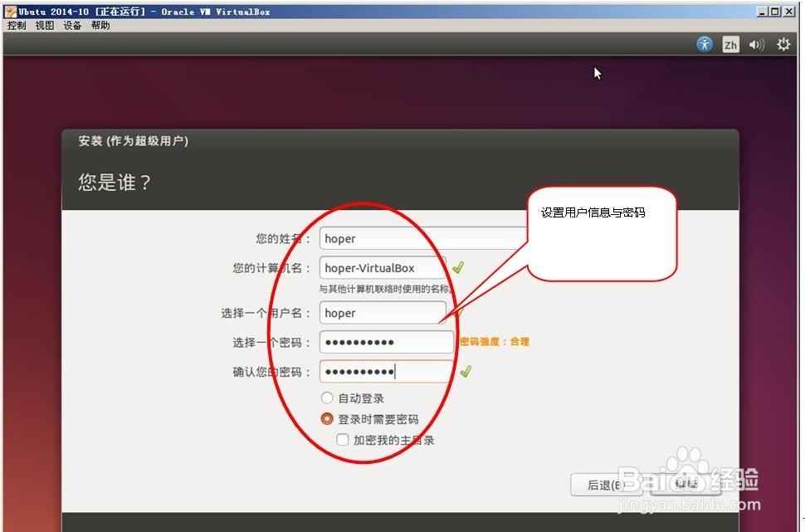Enable the 加密我的主目录 checkbox
The image size is (805, 532).
[343, 440]
